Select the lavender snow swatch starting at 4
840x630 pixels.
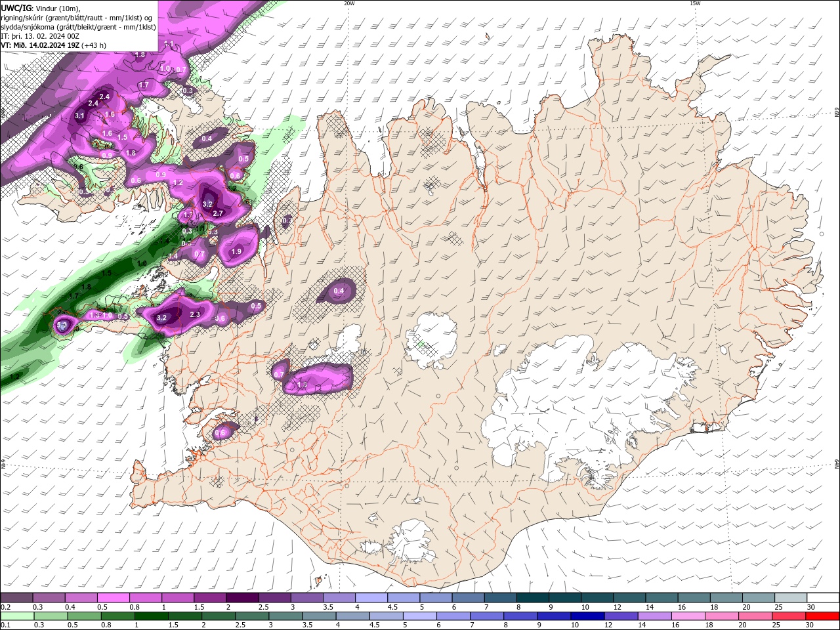[x=372, y=598]
